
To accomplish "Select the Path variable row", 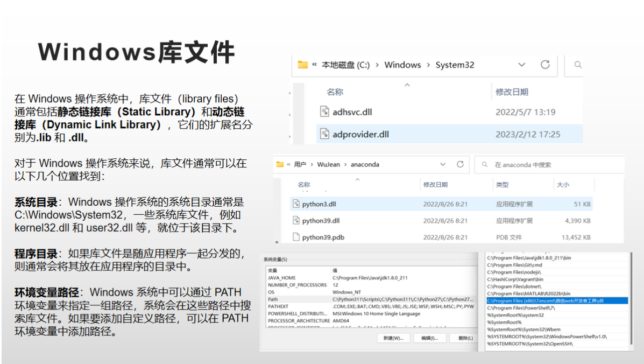I will coord(371,299).
